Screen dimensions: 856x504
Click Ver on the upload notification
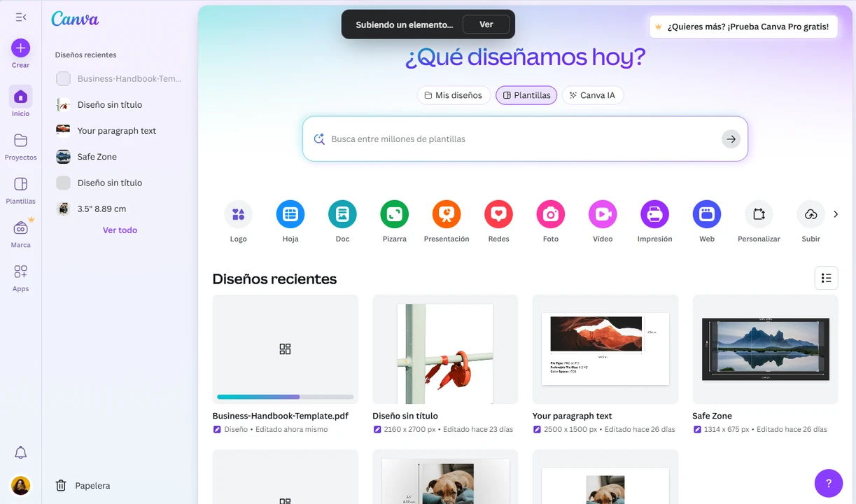(486, 24)
